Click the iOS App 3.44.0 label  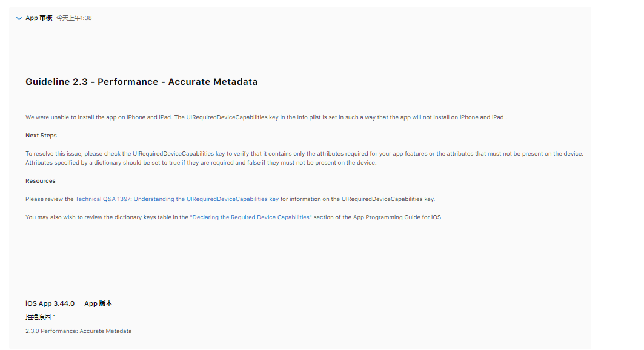(50, 303)
